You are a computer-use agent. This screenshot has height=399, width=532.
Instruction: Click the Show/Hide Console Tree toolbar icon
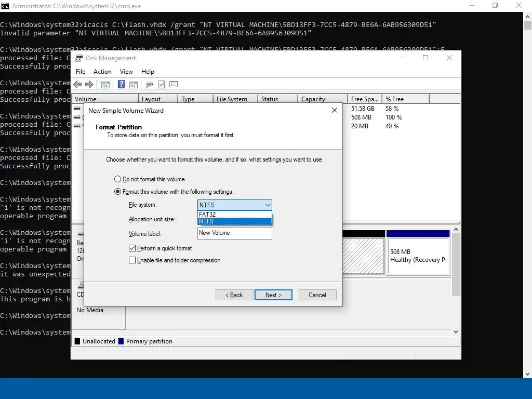(x=105, y=85)
